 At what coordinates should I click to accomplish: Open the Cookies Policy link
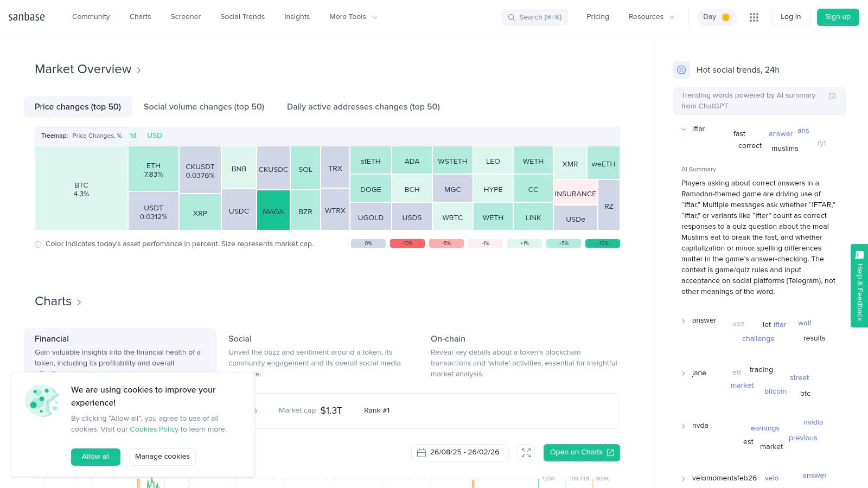tap(154, 429)
